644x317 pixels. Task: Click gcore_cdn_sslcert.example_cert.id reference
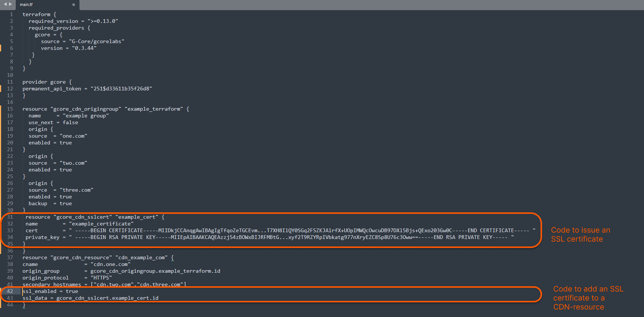coord(107,298)
